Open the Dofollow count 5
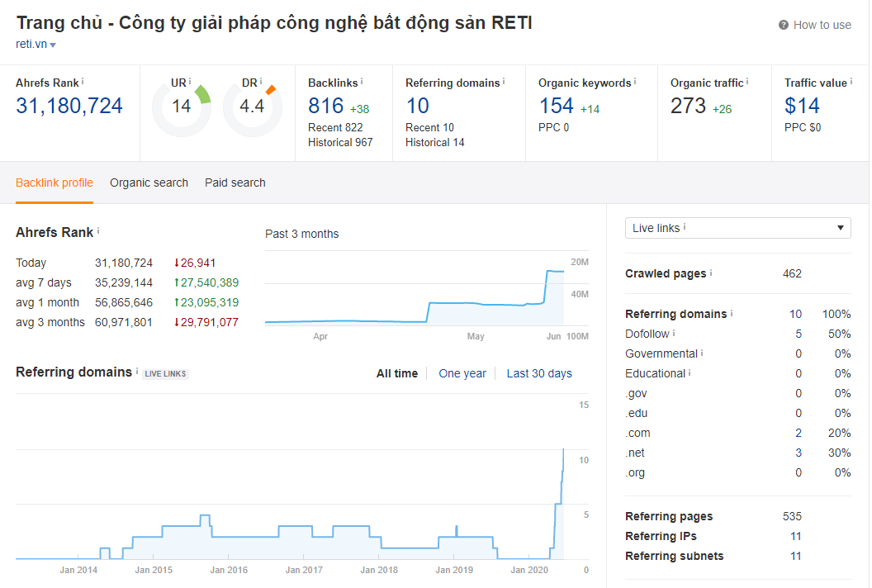Screen dimensions: 872x588 [x=799, y=334]
